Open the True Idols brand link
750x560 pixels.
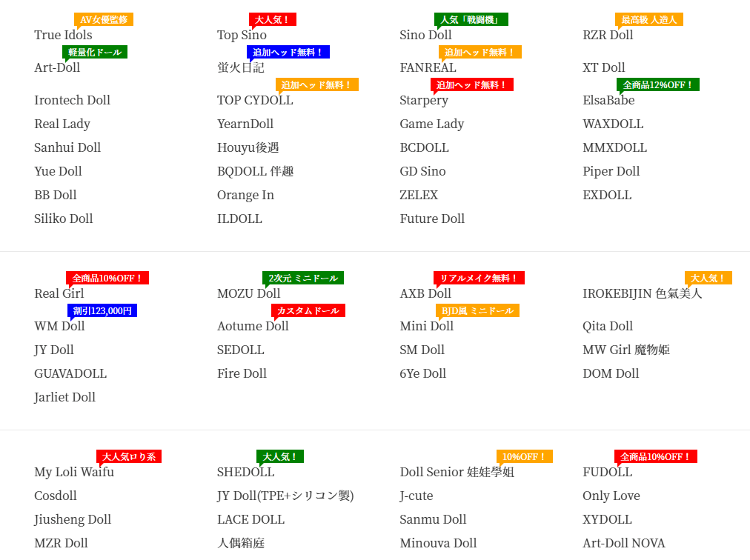pyautogui.click(x=63, y=35)
